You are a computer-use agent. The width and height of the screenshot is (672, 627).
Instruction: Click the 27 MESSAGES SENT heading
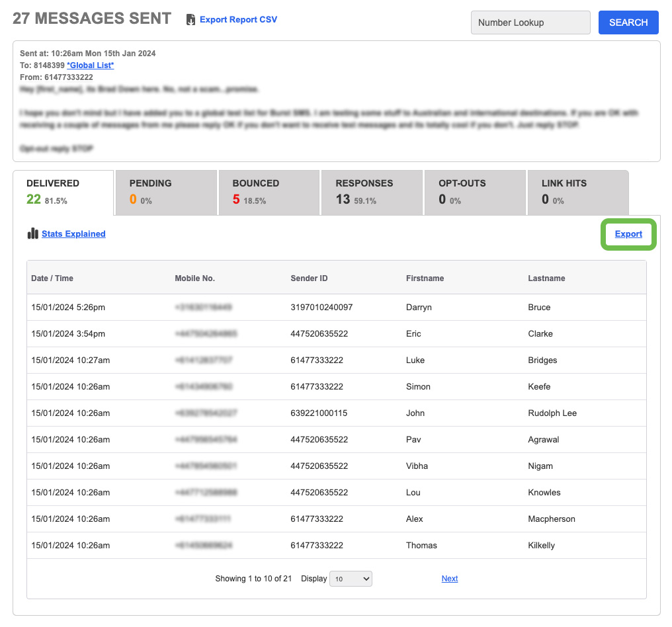pyautogui.click(x=92, y=19)
